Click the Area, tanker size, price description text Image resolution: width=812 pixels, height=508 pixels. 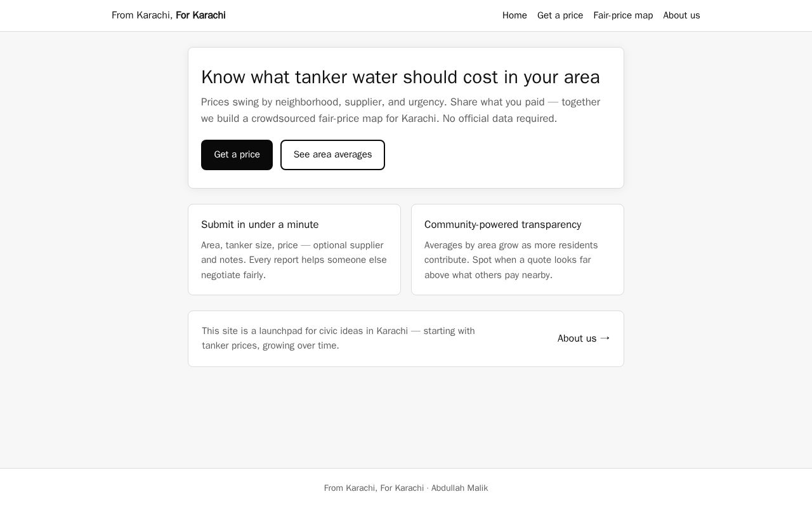[294, 260]
